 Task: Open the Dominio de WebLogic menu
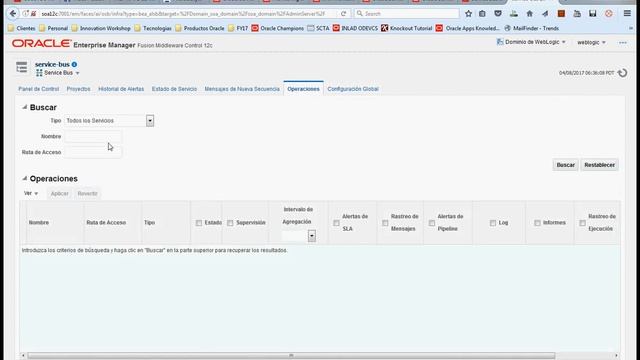pyautogui.click(x=531, y=42)
